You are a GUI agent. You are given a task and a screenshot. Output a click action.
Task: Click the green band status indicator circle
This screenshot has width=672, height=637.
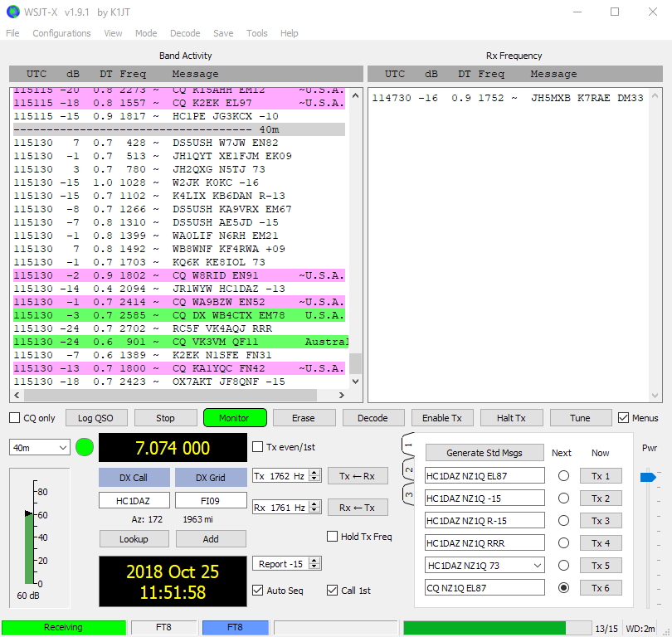(x=85, y=447)
